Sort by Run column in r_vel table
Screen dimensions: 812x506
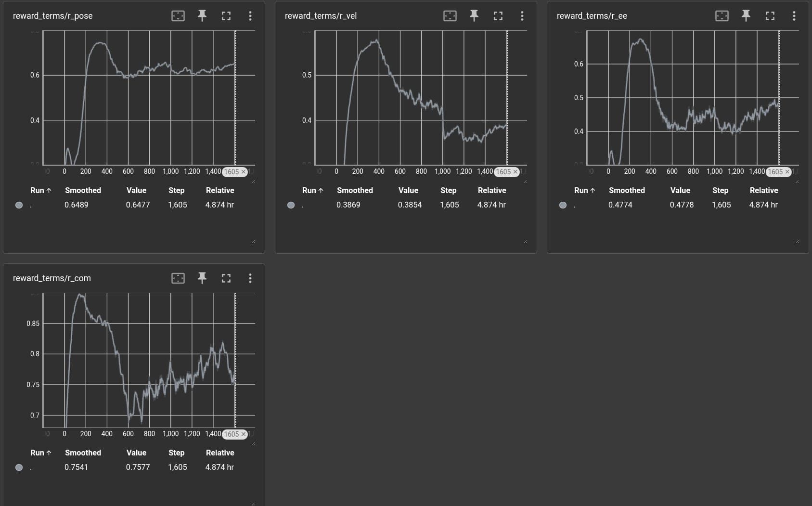(x=312, y=191)
